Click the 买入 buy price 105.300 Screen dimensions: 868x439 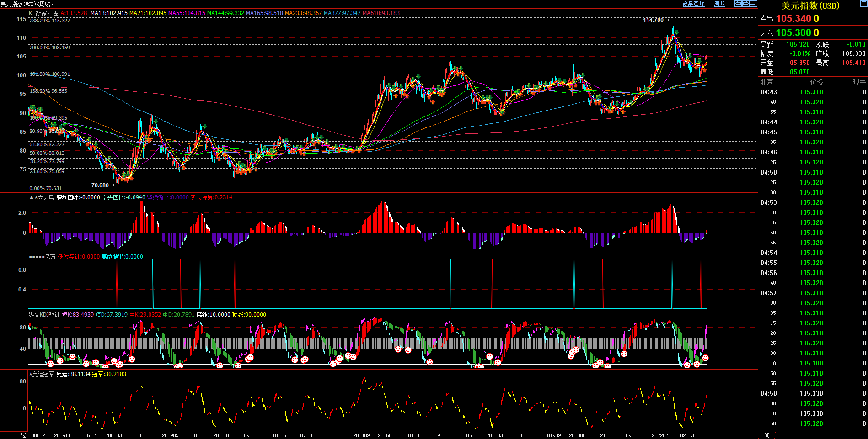coord(793,33)
